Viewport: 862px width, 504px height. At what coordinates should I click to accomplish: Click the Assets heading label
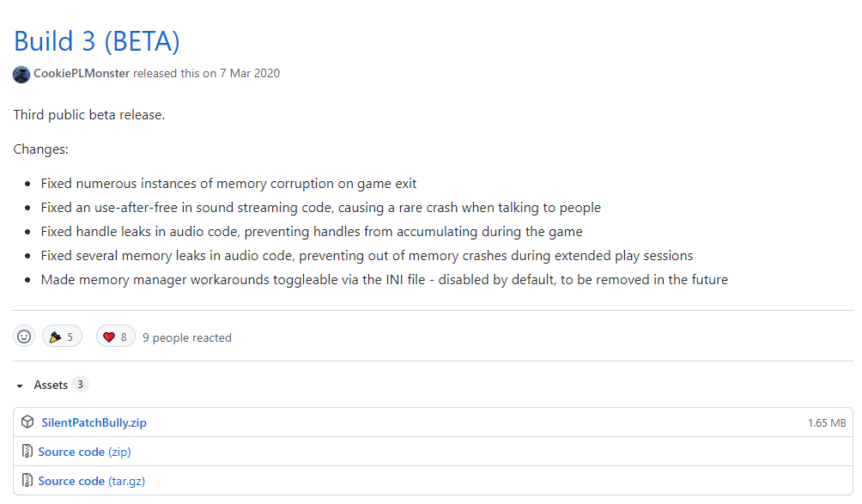pos(51,386)
